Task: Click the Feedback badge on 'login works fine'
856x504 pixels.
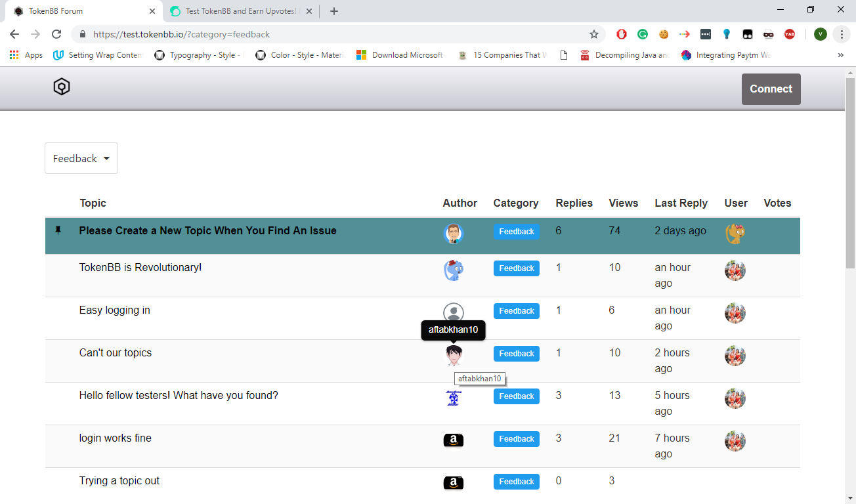Action: tap(517, 439)
